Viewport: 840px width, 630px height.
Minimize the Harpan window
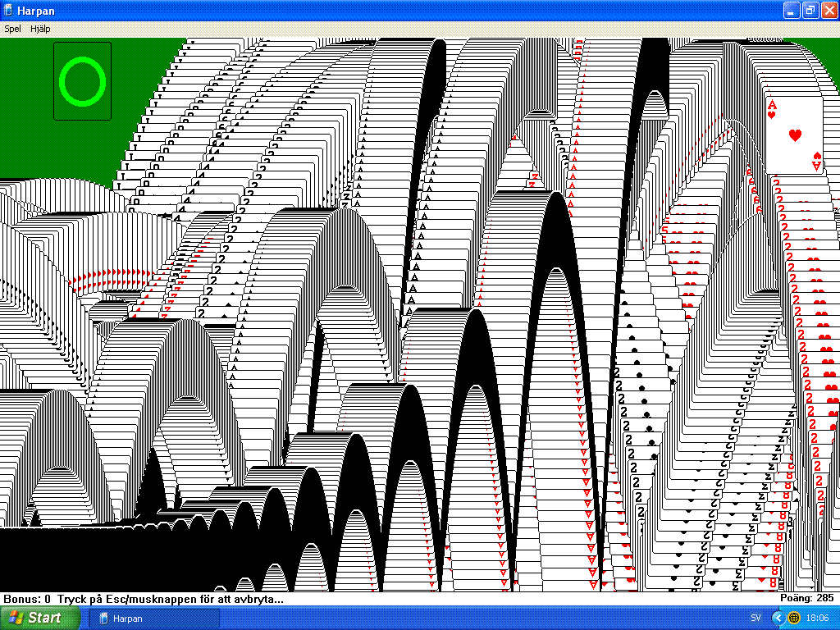[x=791, y=11]
